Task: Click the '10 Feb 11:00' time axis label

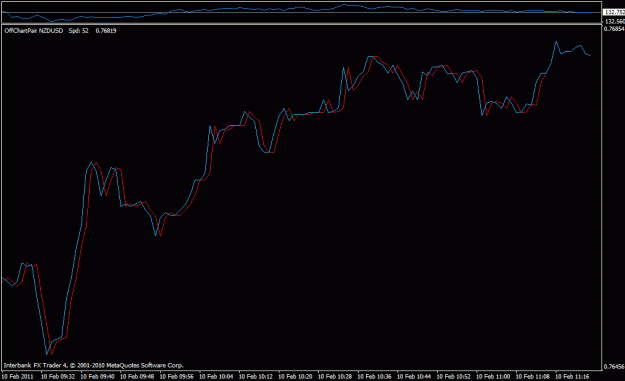Action: (x=493, y=377)
